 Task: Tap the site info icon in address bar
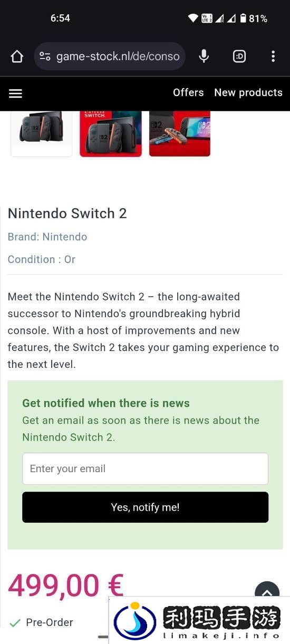[x=45, y=56]
